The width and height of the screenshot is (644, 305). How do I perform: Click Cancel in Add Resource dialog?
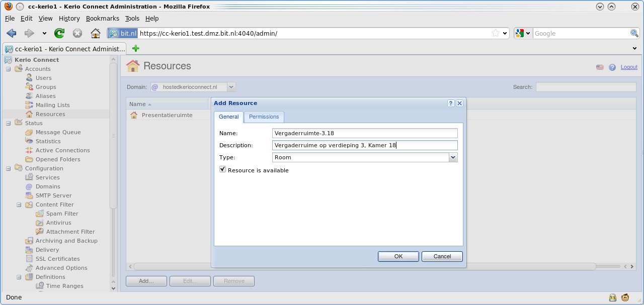pyautogui.click(x=442, y=256)
